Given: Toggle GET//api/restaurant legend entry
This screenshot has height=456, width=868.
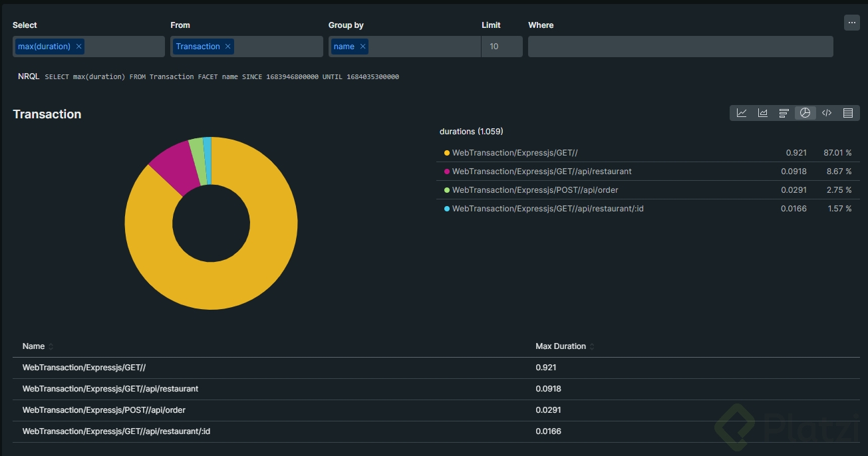Looking at the screenshot, I should (541, 171).
